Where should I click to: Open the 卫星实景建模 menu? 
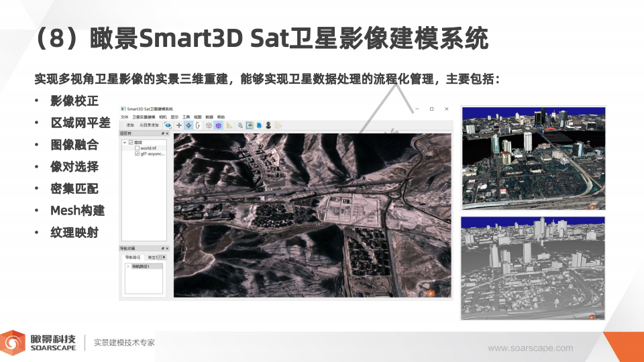(144, 117)
